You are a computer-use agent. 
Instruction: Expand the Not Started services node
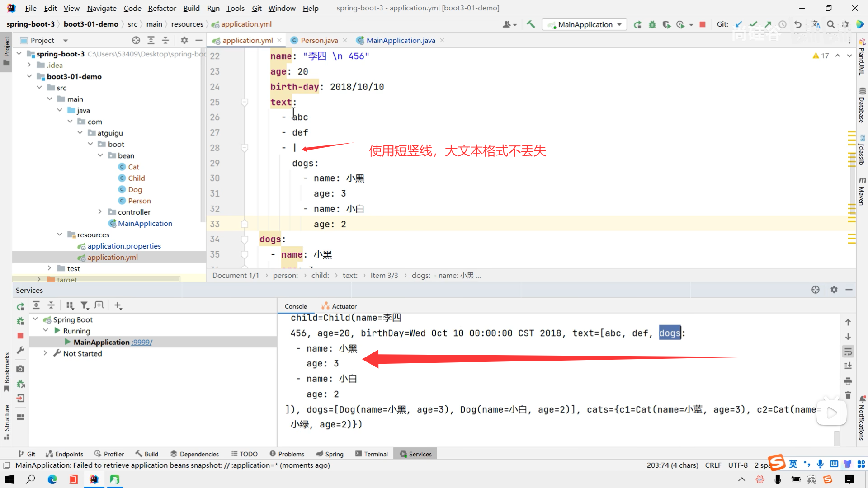click(x=45, y=353)
